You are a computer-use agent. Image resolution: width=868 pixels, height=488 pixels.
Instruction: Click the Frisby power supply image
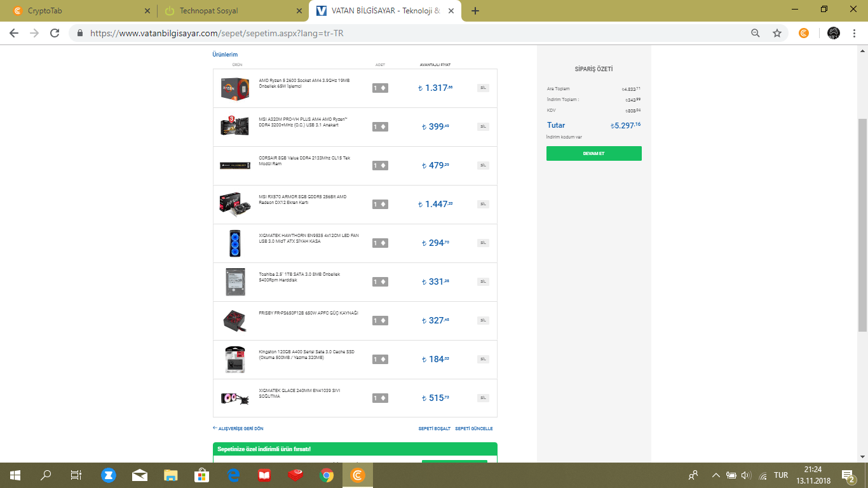coord(234,321)
